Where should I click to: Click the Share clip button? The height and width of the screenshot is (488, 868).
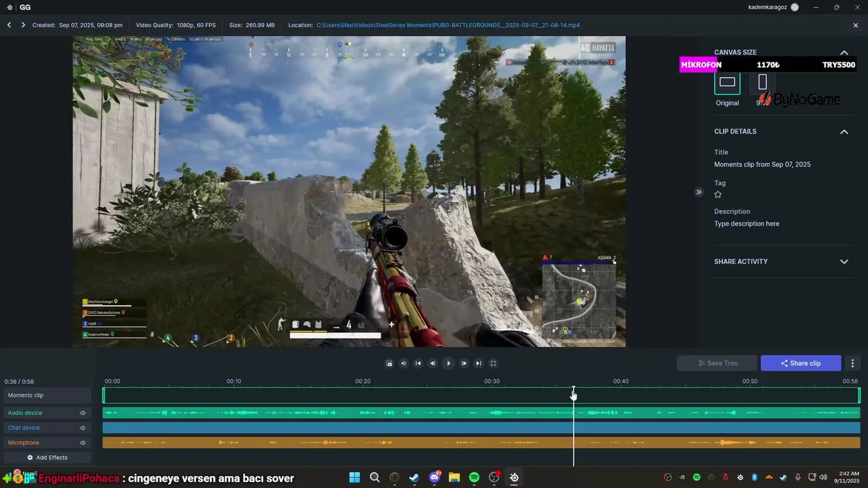point(801,363)
